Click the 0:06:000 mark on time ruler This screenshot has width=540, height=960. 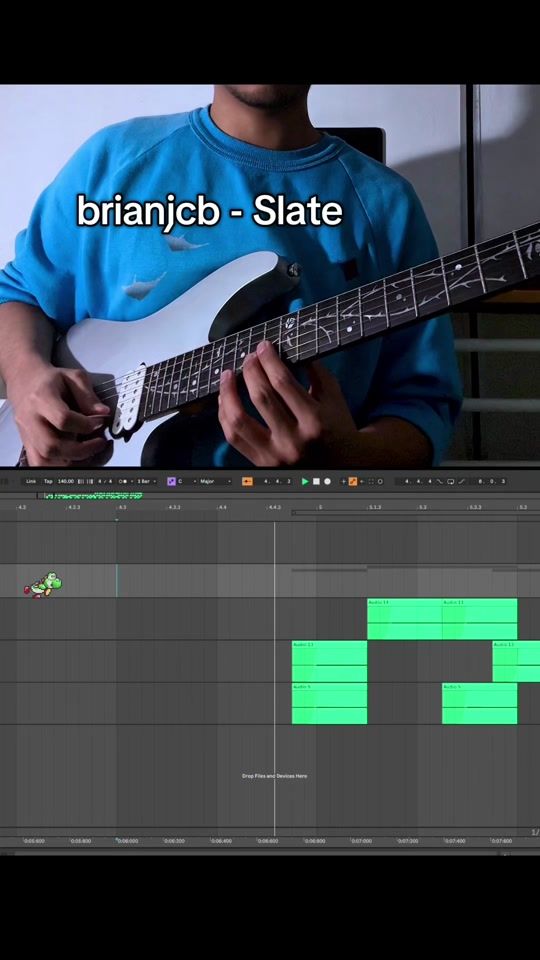click(127, 841)
